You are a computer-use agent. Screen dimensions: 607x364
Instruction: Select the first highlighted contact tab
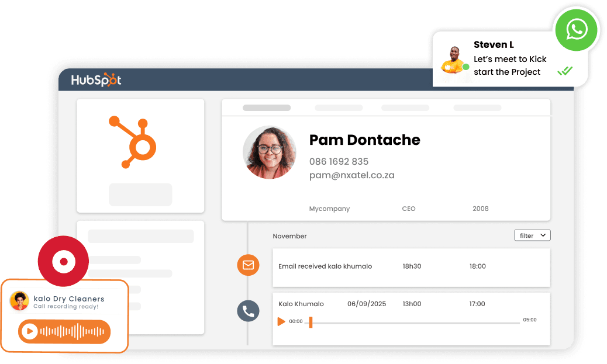267,108
